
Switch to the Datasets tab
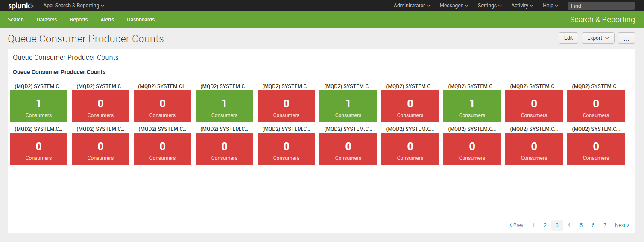tap(47, 20)
